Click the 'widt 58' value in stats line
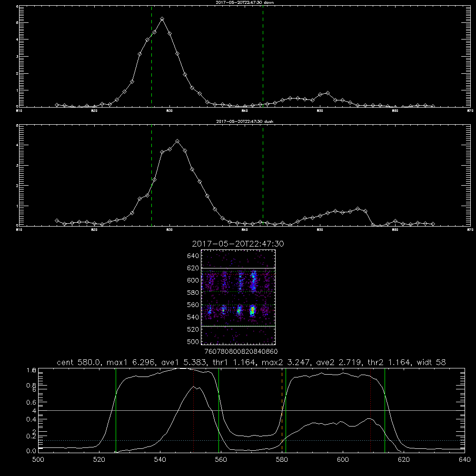This screenshot has width=476, height=476. coord(431,362)
